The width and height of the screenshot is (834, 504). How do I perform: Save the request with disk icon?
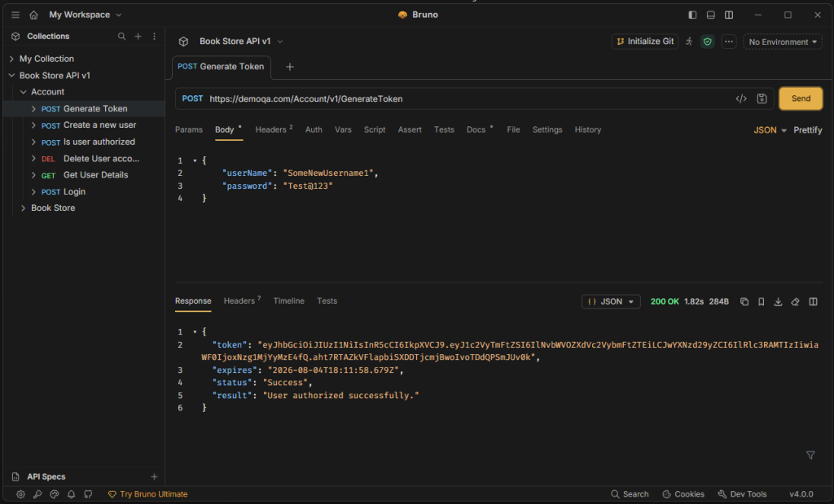click(x=762, y=99)
